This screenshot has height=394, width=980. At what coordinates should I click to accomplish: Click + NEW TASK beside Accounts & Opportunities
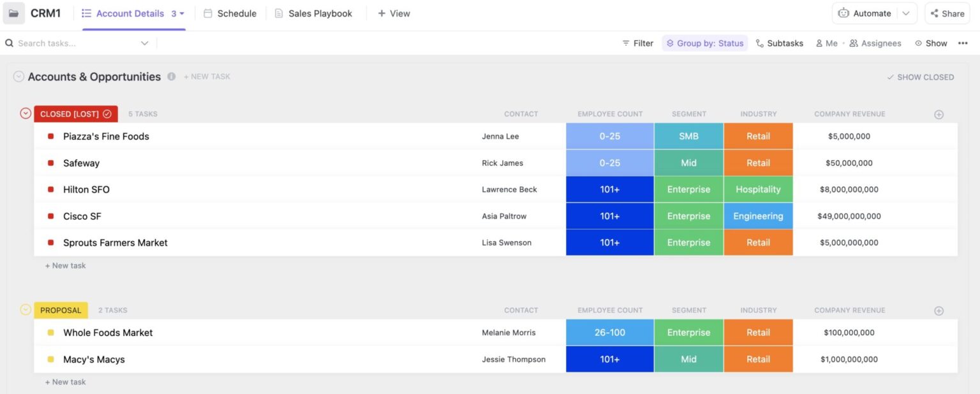point(207,77)
